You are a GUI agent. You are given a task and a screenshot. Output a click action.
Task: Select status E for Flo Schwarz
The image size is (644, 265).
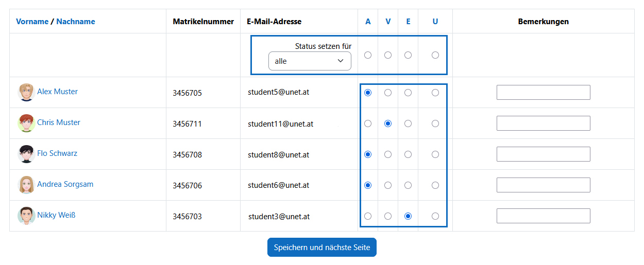tap(408, 154)
